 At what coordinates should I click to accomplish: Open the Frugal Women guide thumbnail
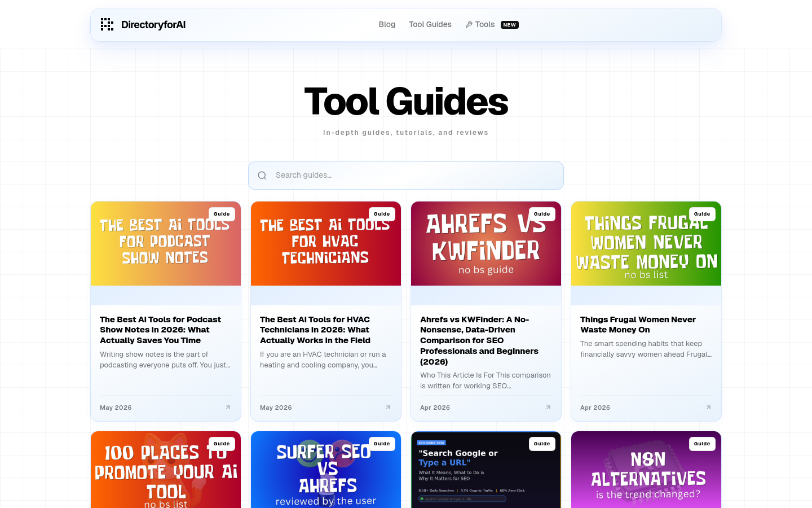coord(646,244)
